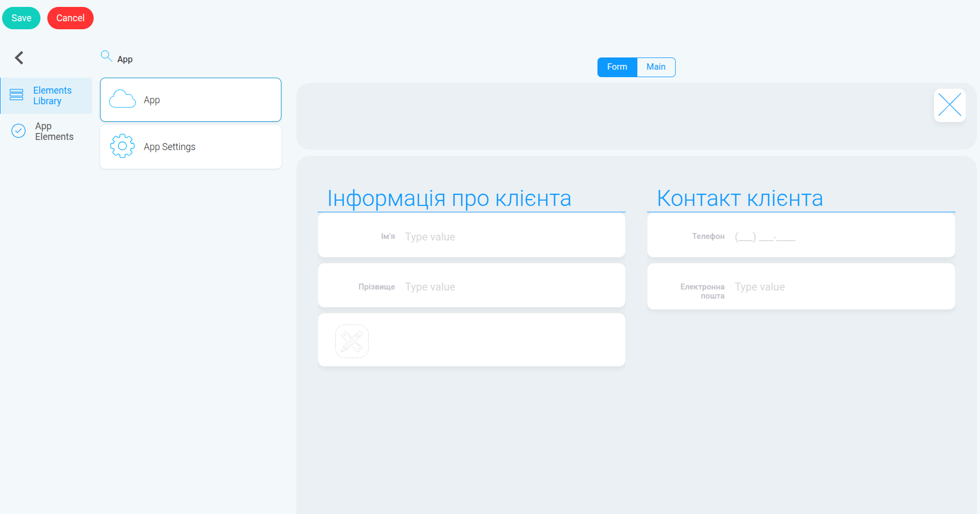Click the cloud icon on App card
This screenshot has width=980, height=514.
pos(122,100)
